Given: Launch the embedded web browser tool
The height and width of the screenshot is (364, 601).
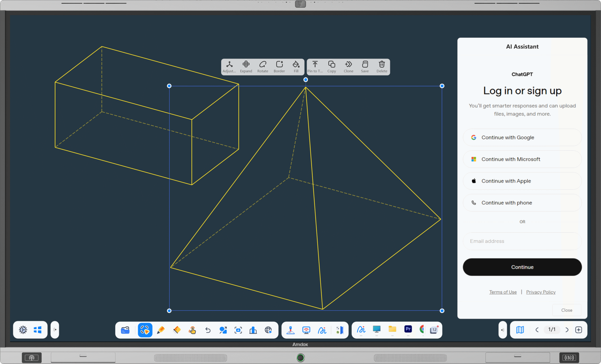Looking at the screenshot, I should click(269, 330).
